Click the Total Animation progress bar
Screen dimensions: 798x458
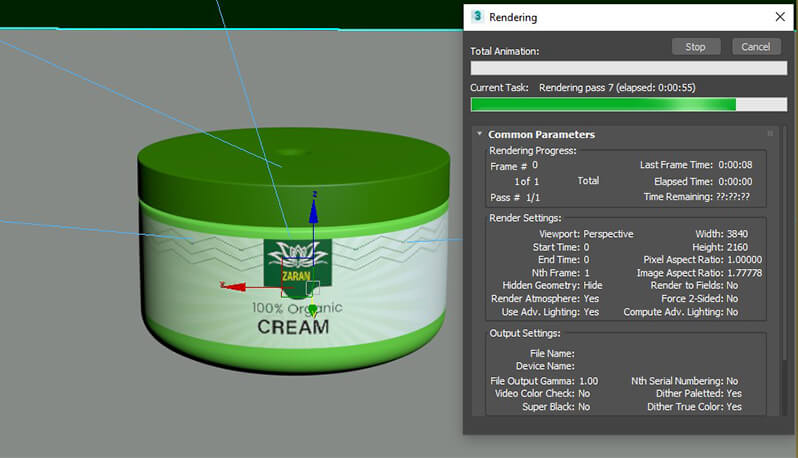click(628, 68)
